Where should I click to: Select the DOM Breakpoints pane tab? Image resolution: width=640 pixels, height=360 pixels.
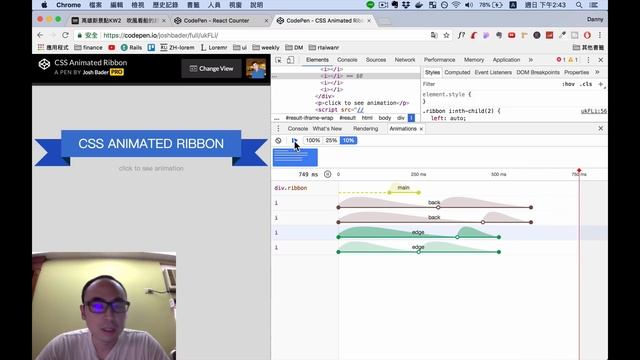(538, 72)
